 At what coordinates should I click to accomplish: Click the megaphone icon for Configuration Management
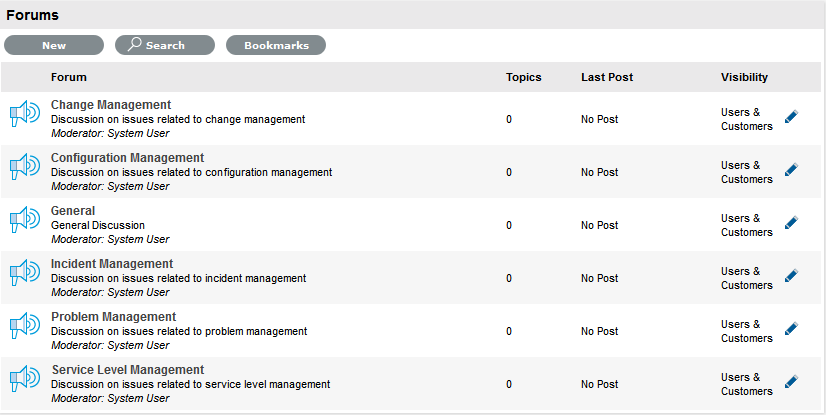tap(24, 167)
